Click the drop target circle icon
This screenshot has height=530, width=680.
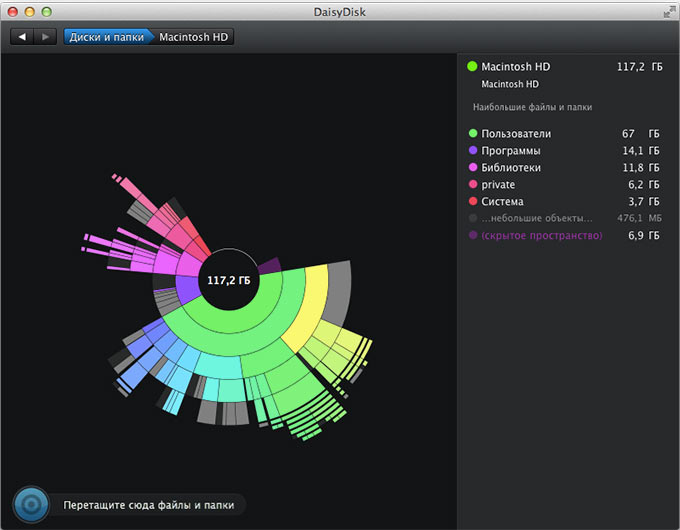click(x=31, y=505)
